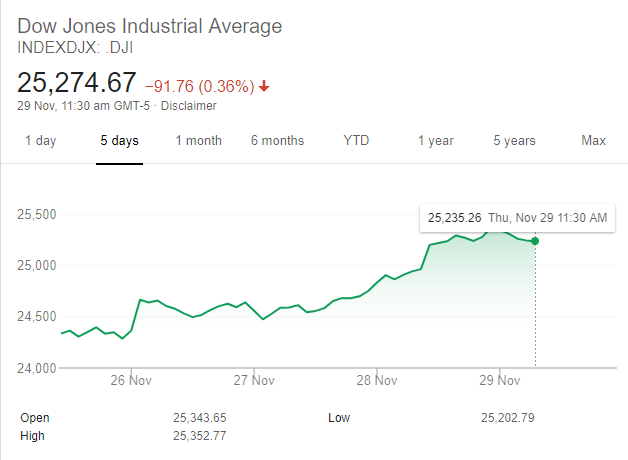The image size is (628, 460).
Task: Switch to 1 month range
Action: 198,141
